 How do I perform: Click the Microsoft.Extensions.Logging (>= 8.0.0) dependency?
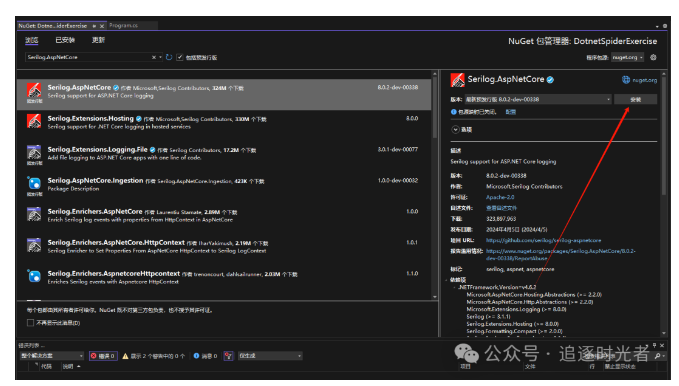pos(516,309)
